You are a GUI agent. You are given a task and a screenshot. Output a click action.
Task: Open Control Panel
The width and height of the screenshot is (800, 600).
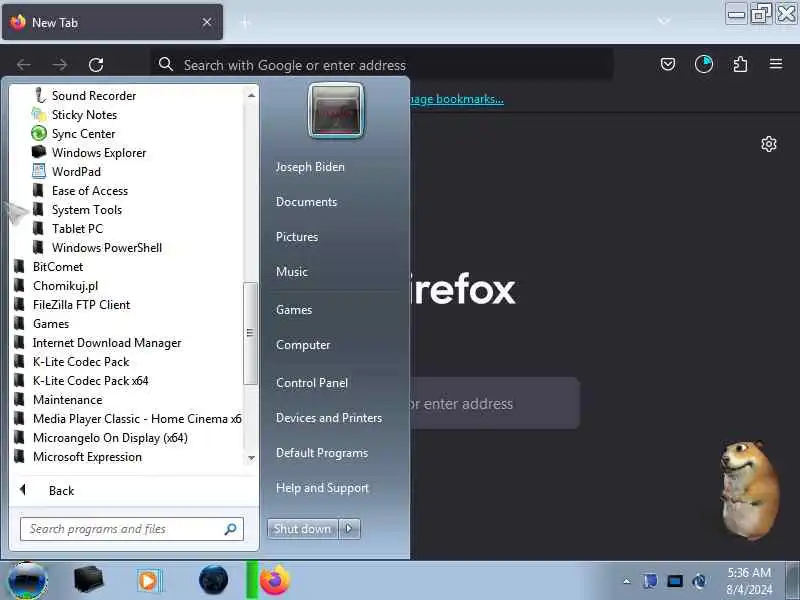[x=312, y=383]
